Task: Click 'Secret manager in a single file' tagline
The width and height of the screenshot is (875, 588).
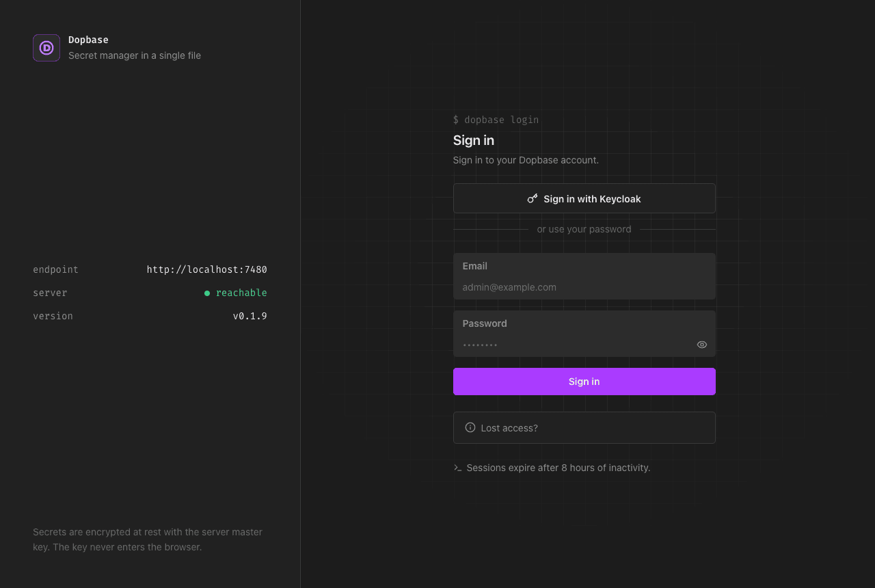Action: coord(135,55)
